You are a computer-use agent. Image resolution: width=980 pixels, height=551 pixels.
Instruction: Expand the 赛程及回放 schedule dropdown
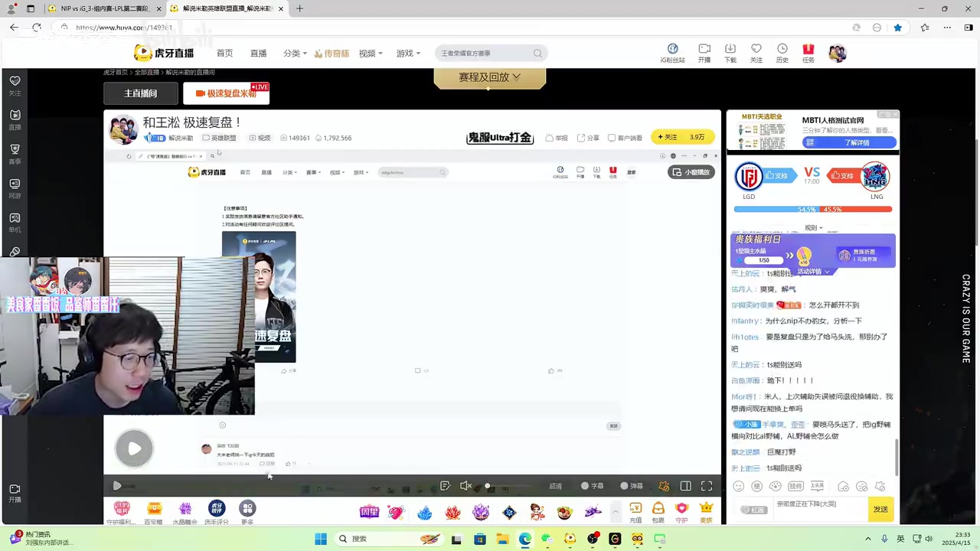point(489,77)
